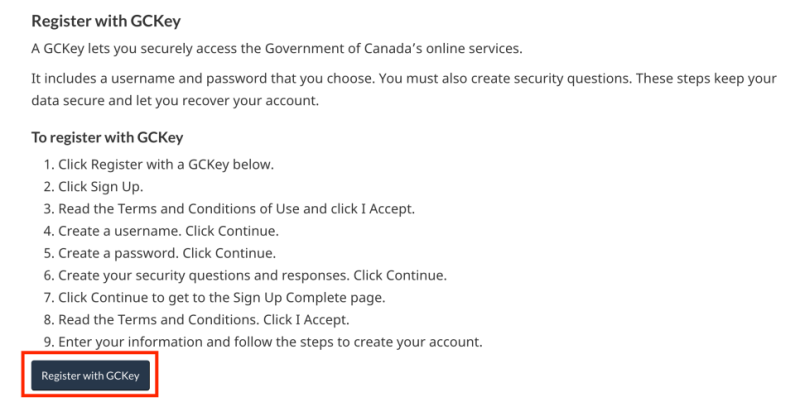Click the 'To register with GCKey' subheading
Viewport: 800px width, 402px height.
coord(107,137)
